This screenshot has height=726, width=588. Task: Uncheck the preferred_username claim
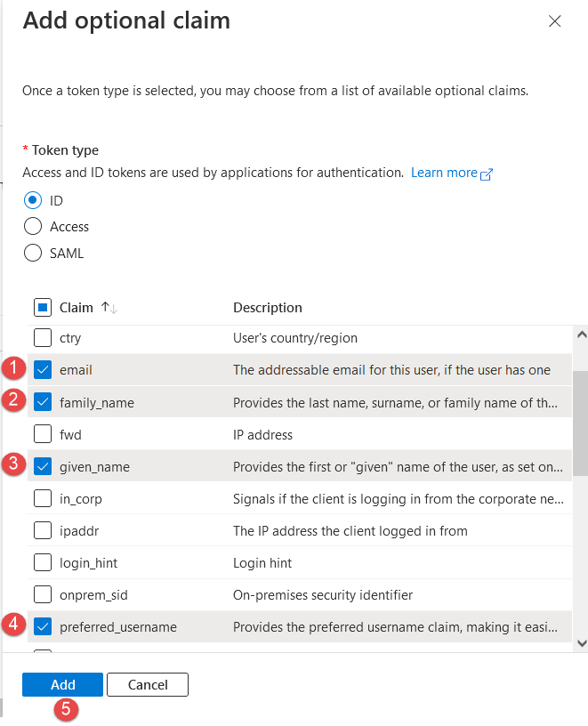click(43, 627)
